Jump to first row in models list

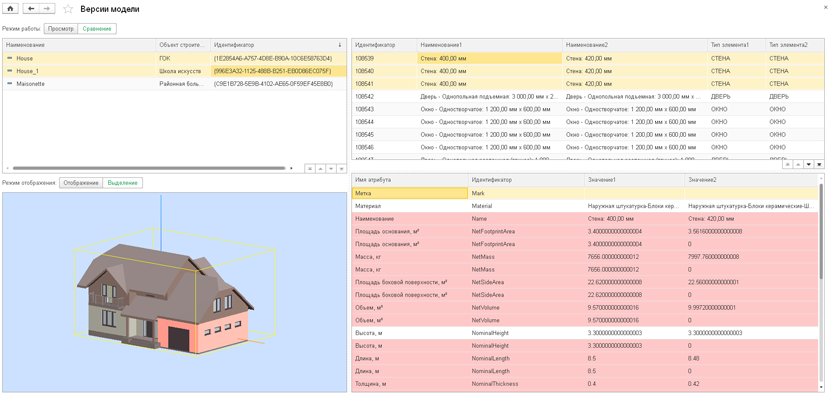pos(310,168)
